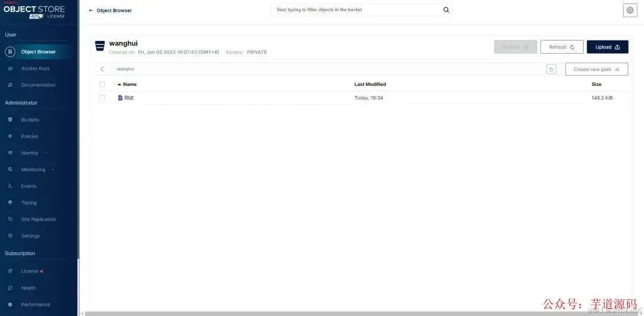The width and height of the screenshot is (644, 316).
Task: Click the Identity sidebar icon
Action: [10, 153]
